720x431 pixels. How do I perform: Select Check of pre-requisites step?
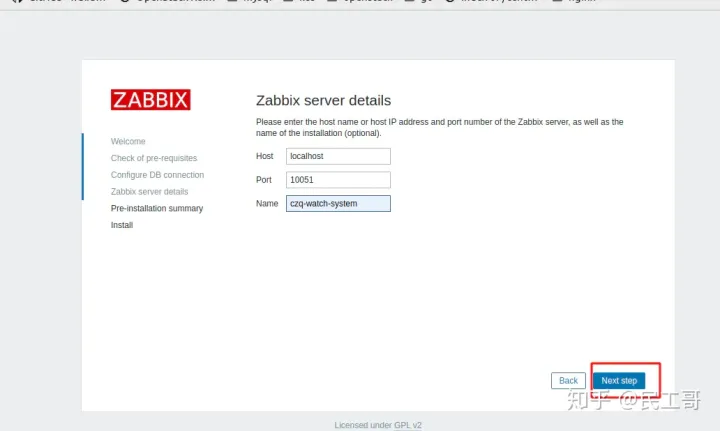coord(154,158)
